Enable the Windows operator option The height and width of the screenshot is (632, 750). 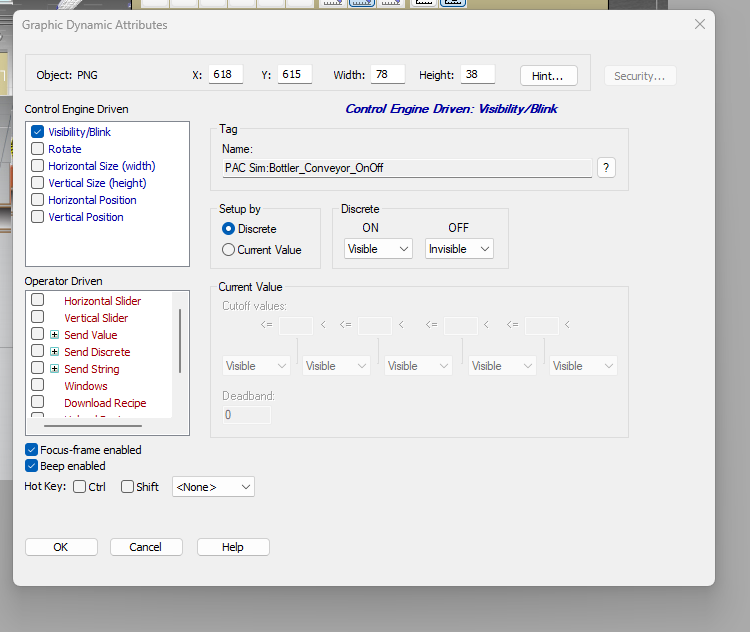37,385
